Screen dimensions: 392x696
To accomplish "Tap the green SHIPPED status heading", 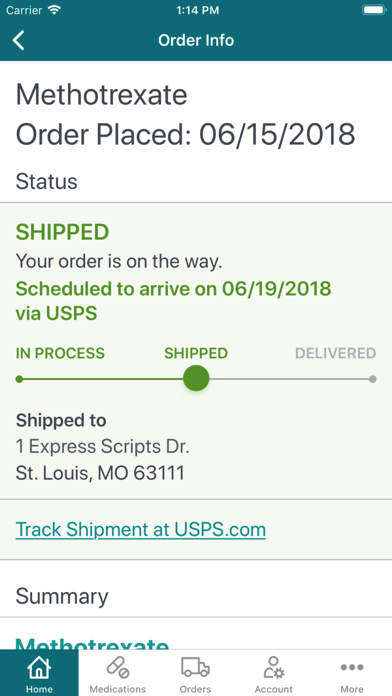I will (x=62, y=232).
